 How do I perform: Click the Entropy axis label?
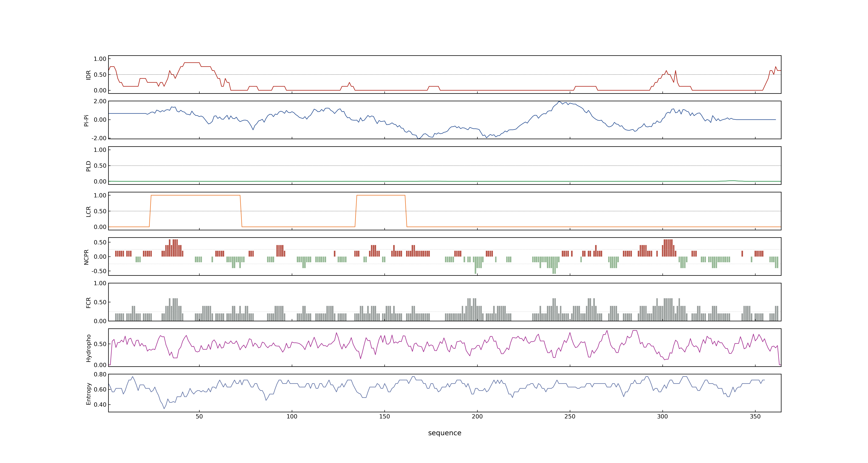pyautogui.click(x=88, y=394)
